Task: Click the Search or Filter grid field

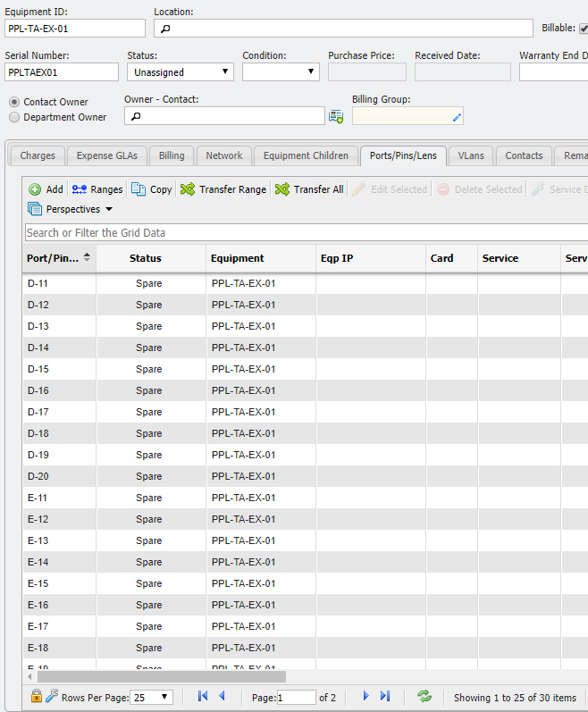Action: pyautogui.click(x=304, y=232)
